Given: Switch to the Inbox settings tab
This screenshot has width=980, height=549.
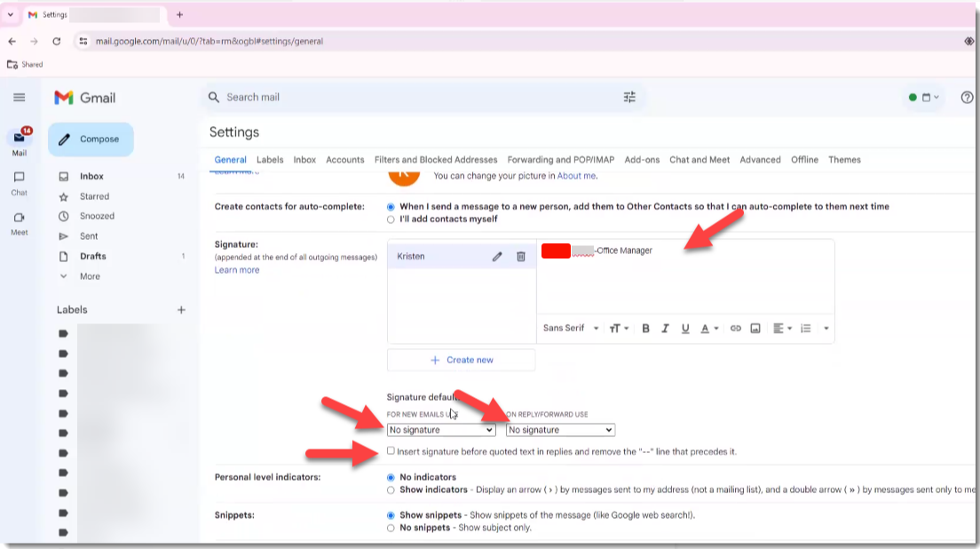Looking at the screenshot, I should coord(305,160).
